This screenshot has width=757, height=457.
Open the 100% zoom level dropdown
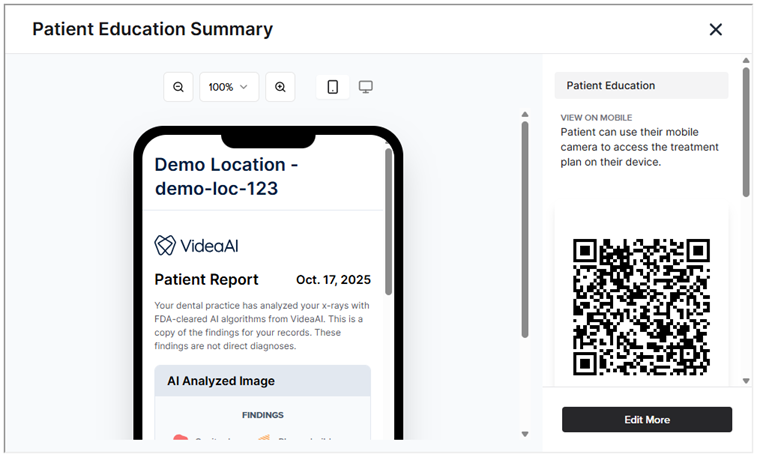tap(229, 87)
